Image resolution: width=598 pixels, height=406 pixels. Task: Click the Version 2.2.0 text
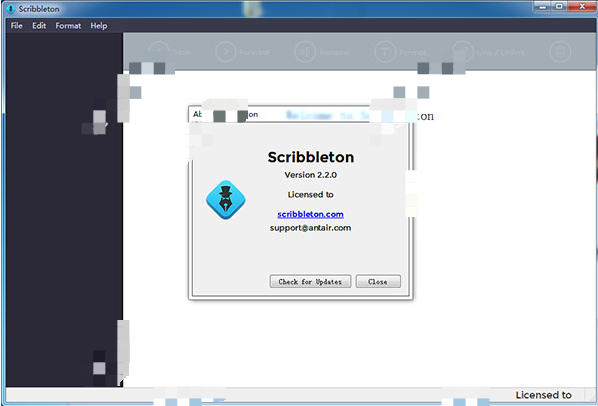coord(310,175)
